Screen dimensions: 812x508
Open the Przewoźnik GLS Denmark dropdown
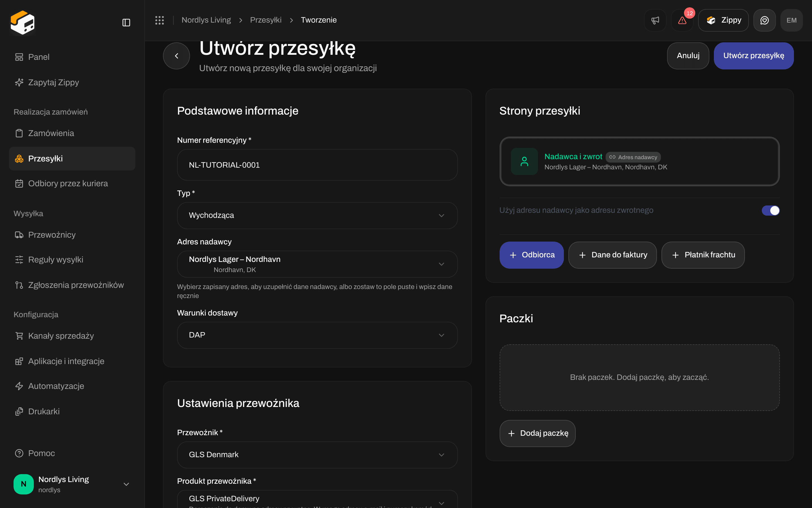(x=317, y=455)
